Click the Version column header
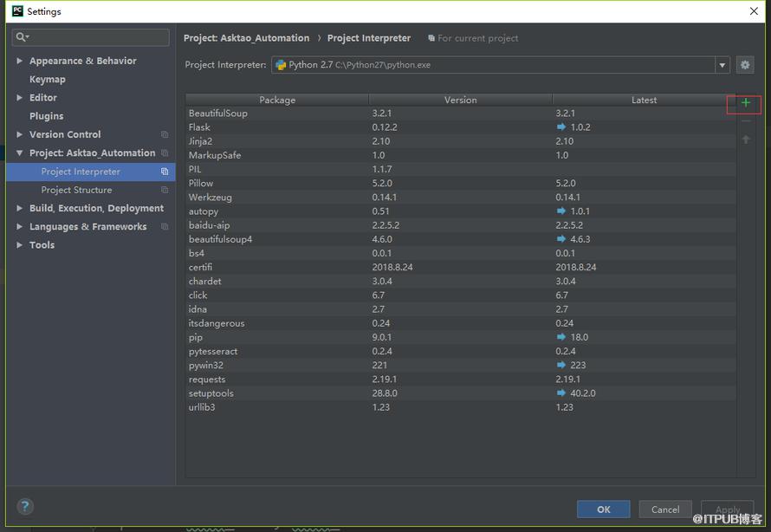 461,100
